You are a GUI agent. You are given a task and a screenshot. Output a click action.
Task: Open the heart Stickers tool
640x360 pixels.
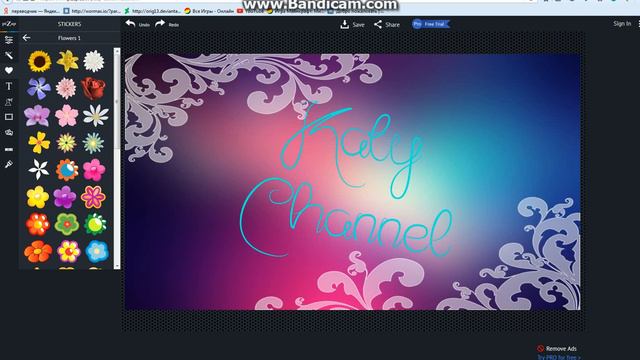pyautogui.click(x=9, y=71)
